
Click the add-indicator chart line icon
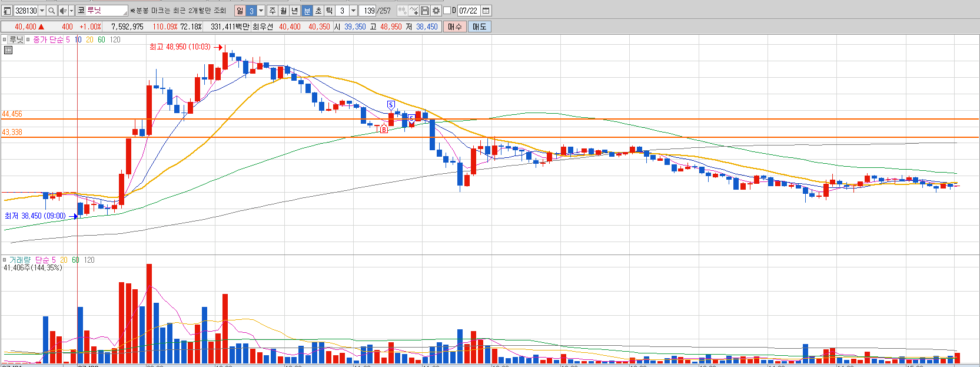[x=413, y=11]
